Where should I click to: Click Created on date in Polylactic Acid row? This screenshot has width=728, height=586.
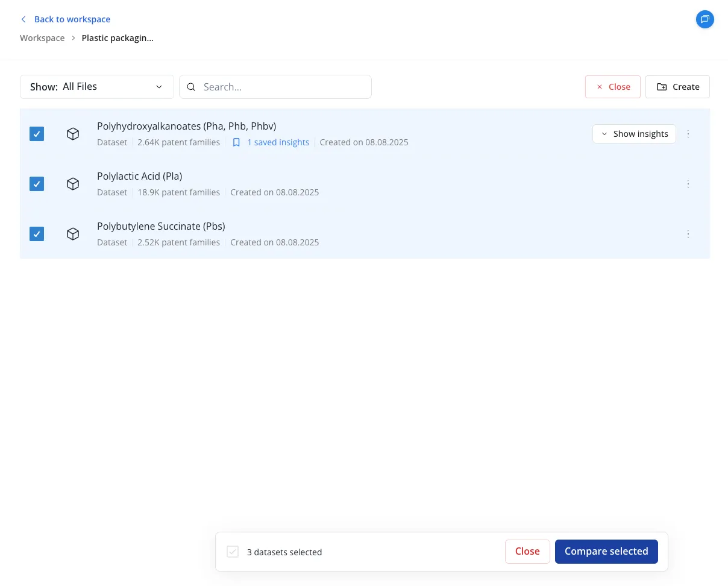point(275,192)
